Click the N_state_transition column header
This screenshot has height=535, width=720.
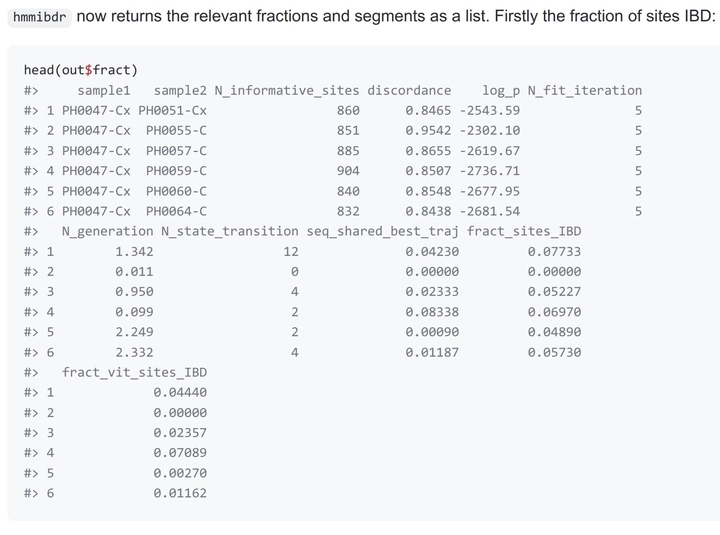click(x=230, y=231)
